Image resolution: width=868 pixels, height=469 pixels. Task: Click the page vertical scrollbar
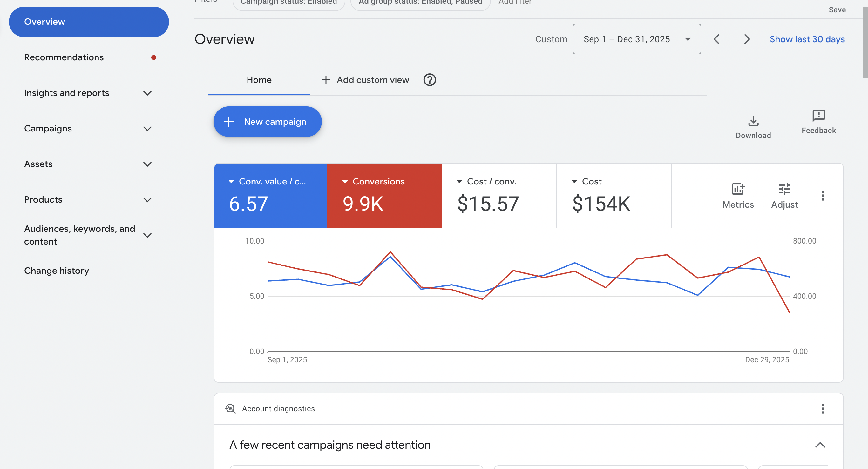coord(865,43)
